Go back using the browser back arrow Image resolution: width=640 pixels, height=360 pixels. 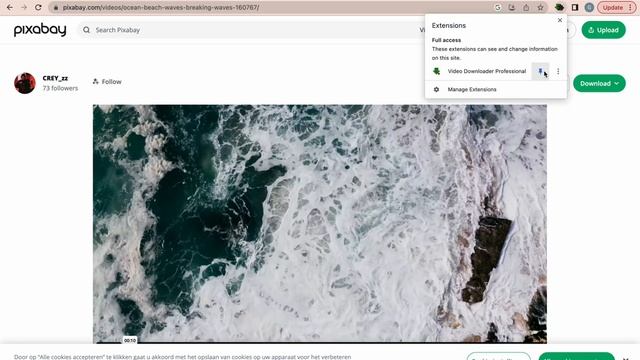tap(10, 7)
